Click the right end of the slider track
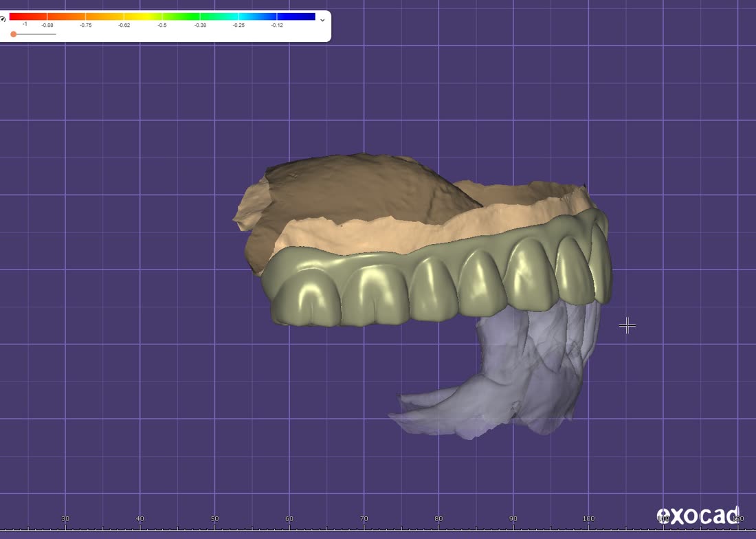 tap(54, 34)
